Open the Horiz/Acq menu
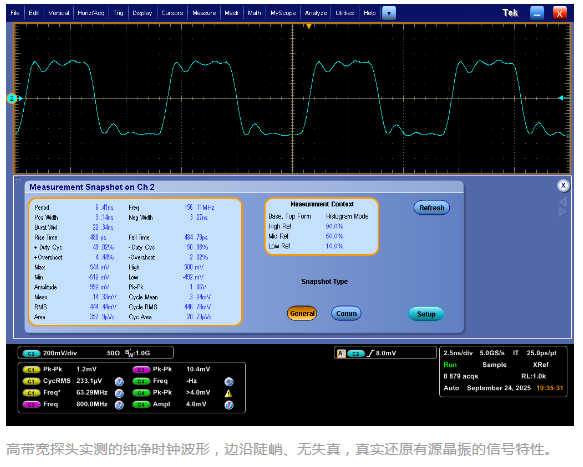The width and height of the screenshot is (583, 467). pyautogui.click(x=91, y=13)
